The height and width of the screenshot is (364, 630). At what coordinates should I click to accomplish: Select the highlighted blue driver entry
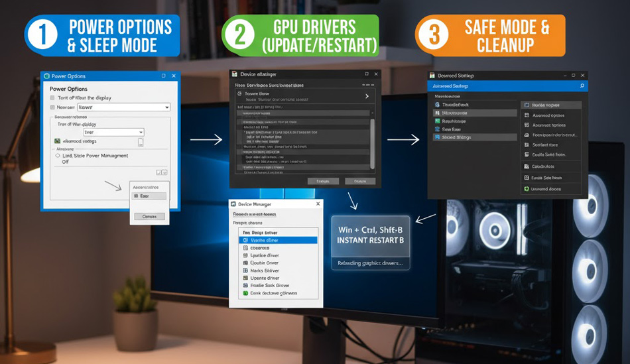(x=278, y=240)
